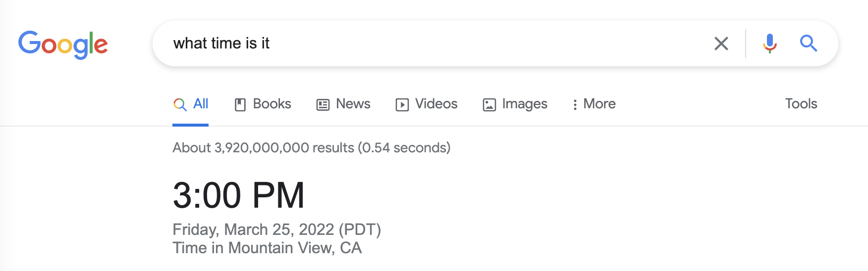868x271 pixels.
Task: Click the play icon beside Videos
Action: pos(402,104)
